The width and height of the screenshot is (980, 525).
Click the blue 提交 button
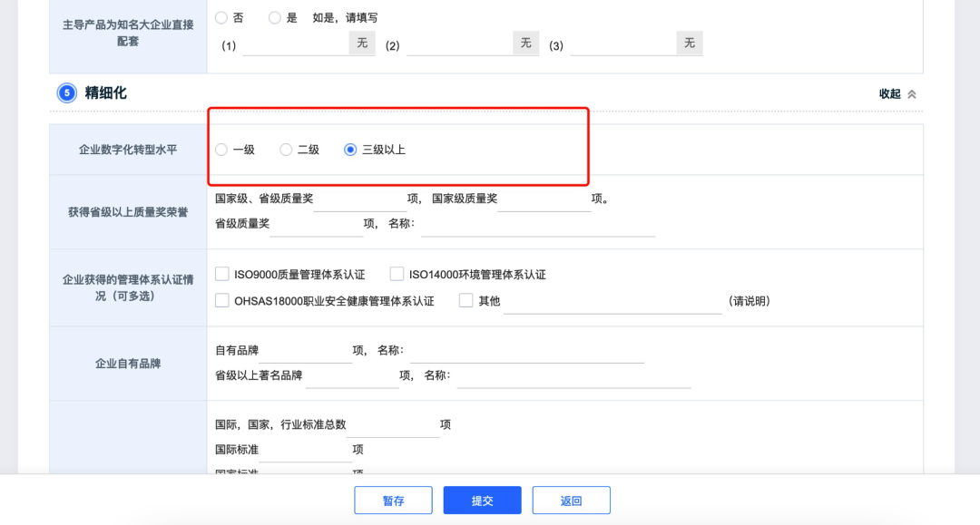pyautogui.click(x=483, y=500)
